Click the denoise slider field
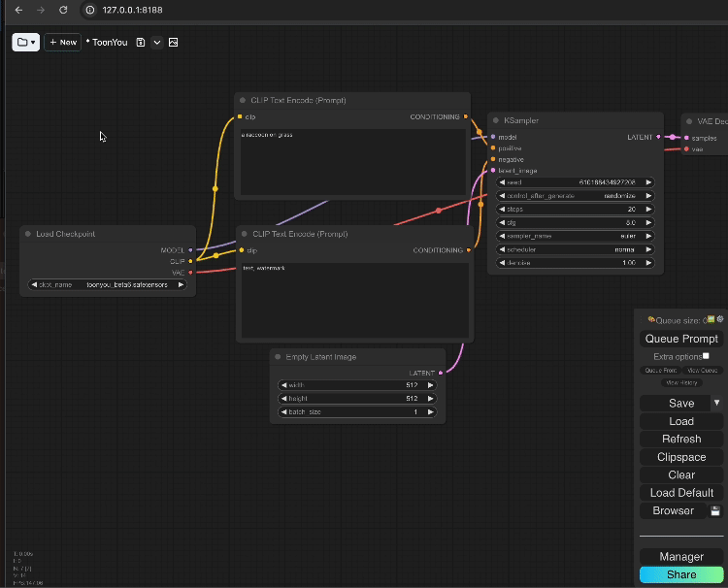The width and height of the screenshot is (728, 588). coord(575,263)
